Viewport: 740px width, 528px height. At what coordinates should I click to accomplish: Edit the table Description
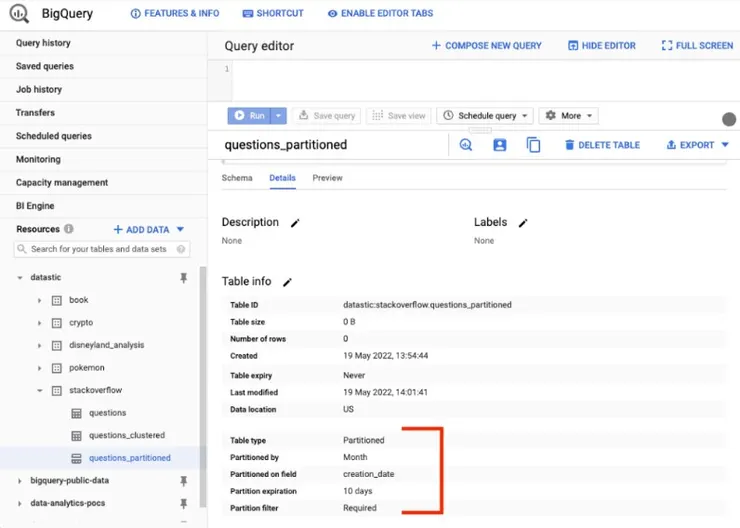pyautogui.click(x=295, y=223)
